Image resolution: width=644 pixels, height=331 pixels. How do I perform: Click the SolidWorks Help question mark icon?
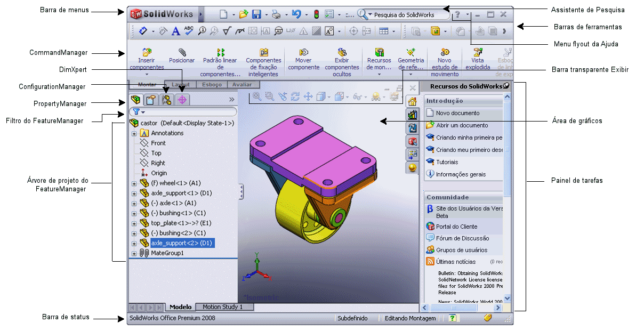pos(457,15)
